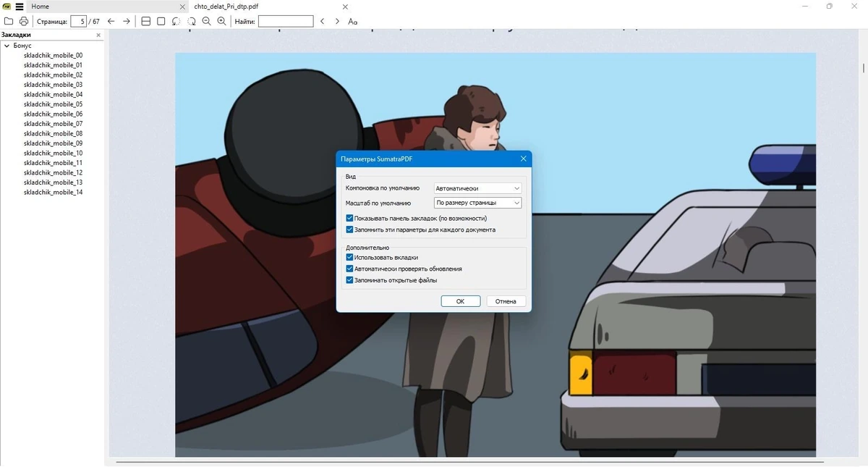
Task: Click the Найти search input field
Action: click(286, 22)
